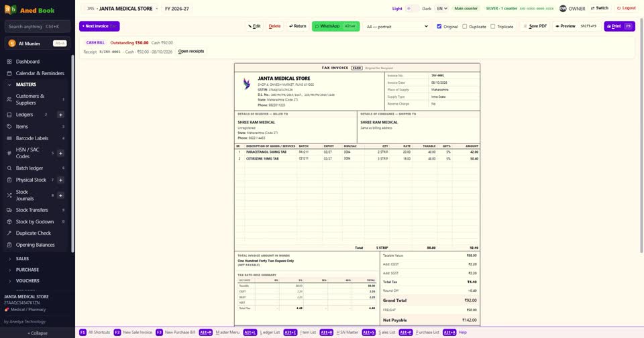Click the Stock Transfers truck icon
The image size is (644, 338).
coord(9,210)
